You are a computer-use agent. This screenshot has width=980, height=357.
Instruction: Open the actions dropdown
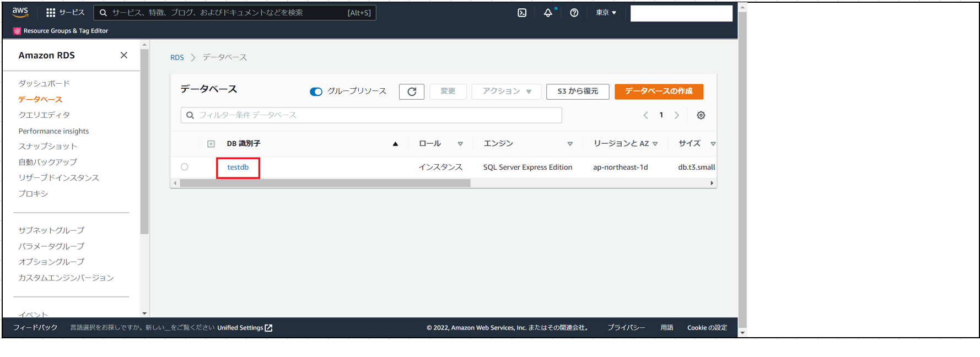[x=507, y=91]
